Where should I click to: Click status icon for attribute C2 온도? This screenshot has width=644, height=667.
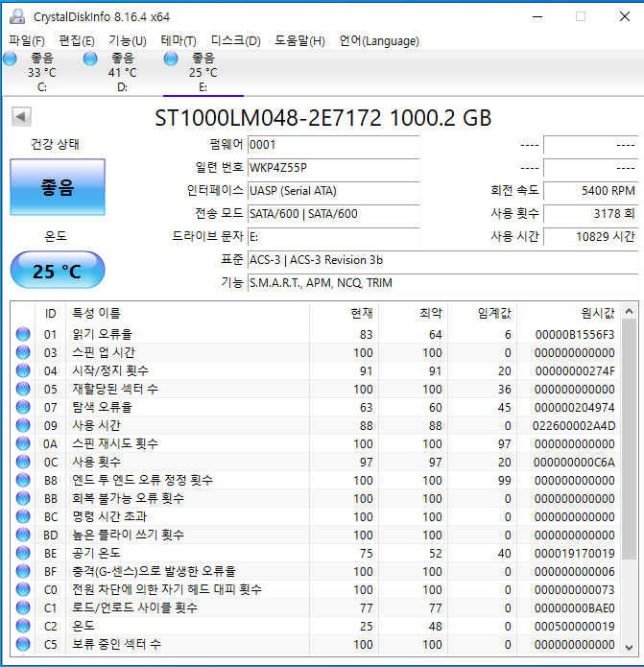[x=23, y=626]
